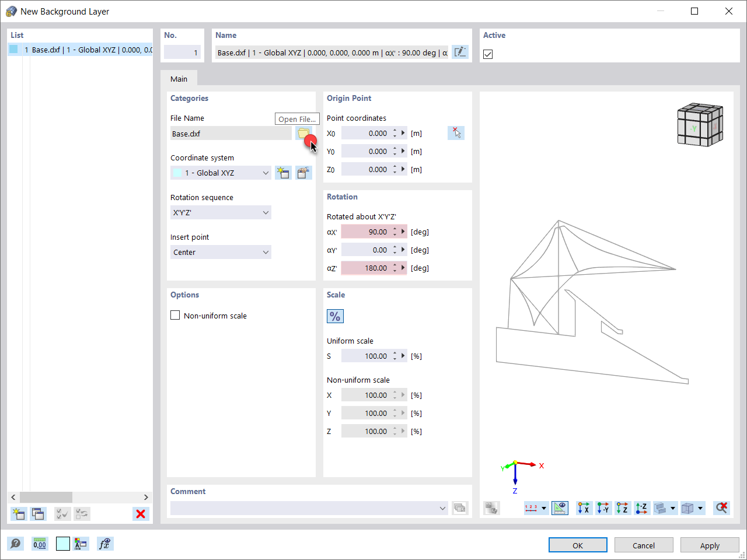Toggle the view visibility eye icon
The image size is (747, 560).
click(560, 508)
